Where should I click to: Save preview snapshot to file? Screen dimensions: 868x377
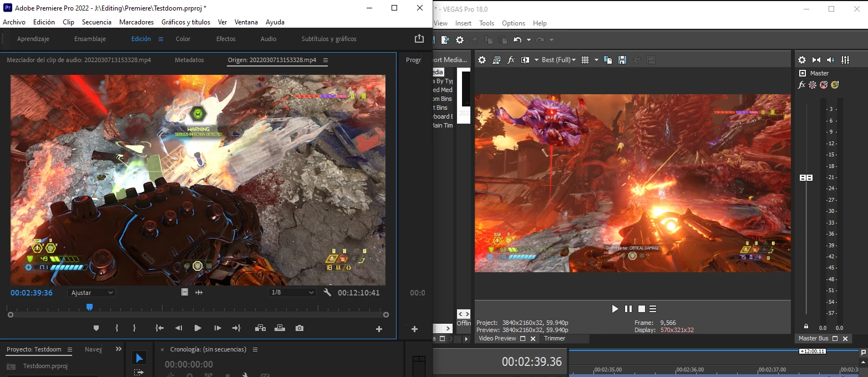click(x=622, y=60)
